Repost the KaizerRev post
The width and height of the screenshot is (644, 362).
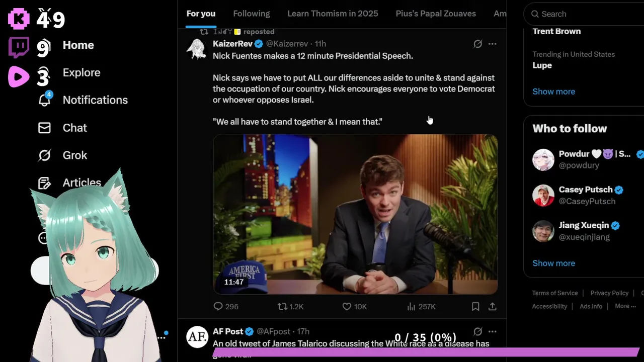point(283,306)
